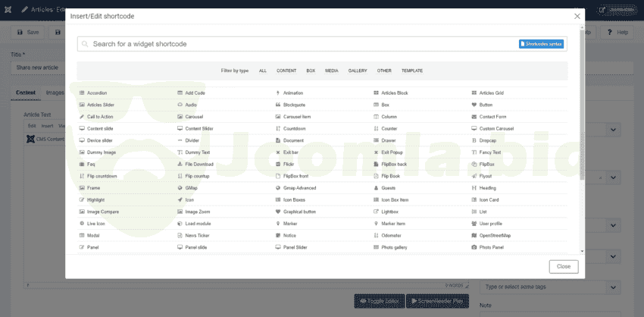Click the Accordion shortcode icon
Image resolution: width=644 pixels, height=317 pixels.
click(x=82, y=93)
